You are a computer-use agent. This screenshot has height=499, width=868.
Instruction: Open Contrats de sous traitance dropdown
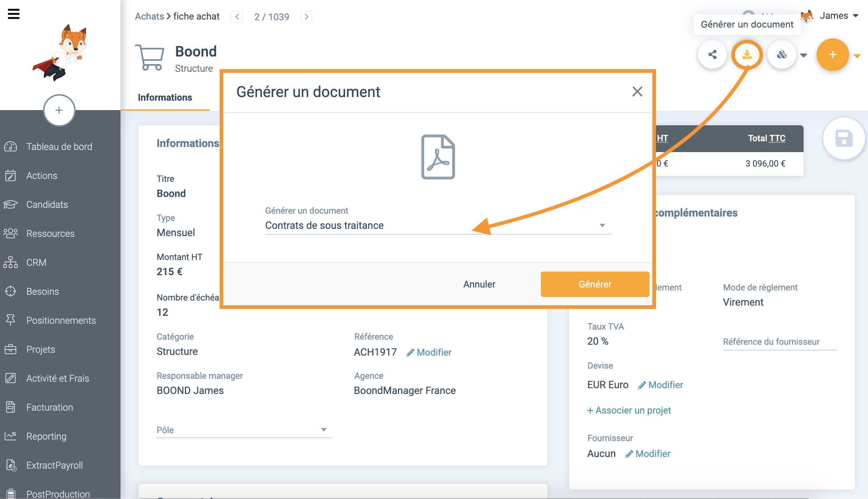438,225
